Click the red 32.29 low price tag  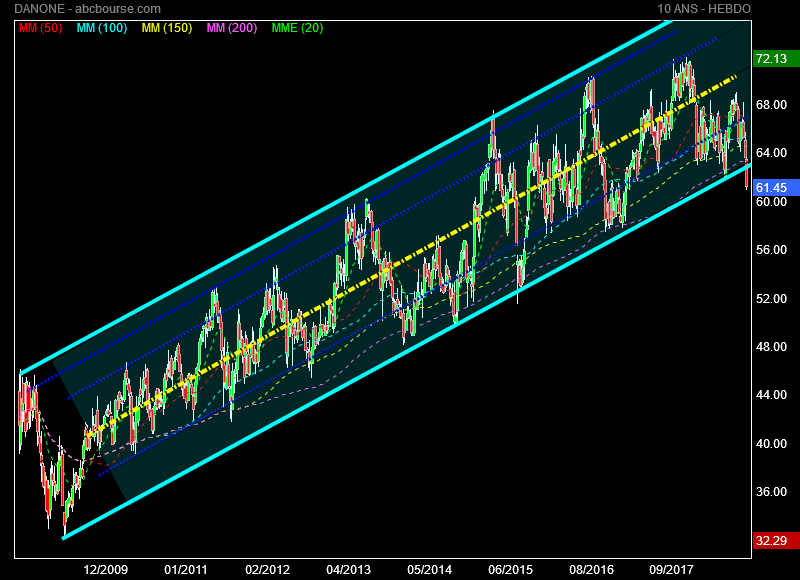[776, 541]
